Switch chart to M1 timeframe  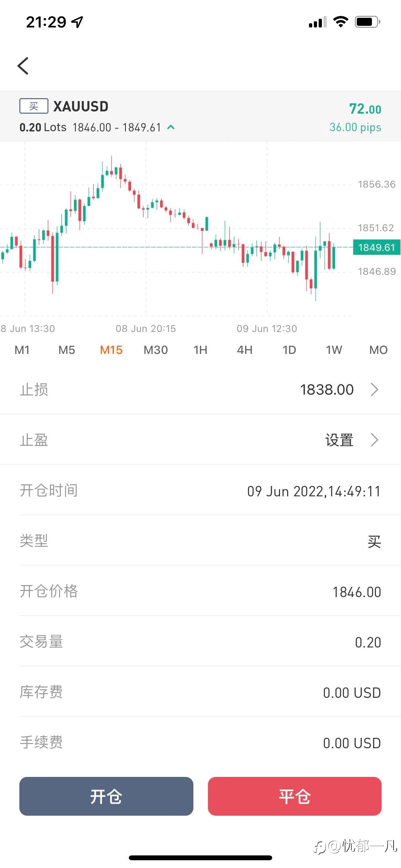click(x=22, y=350)
